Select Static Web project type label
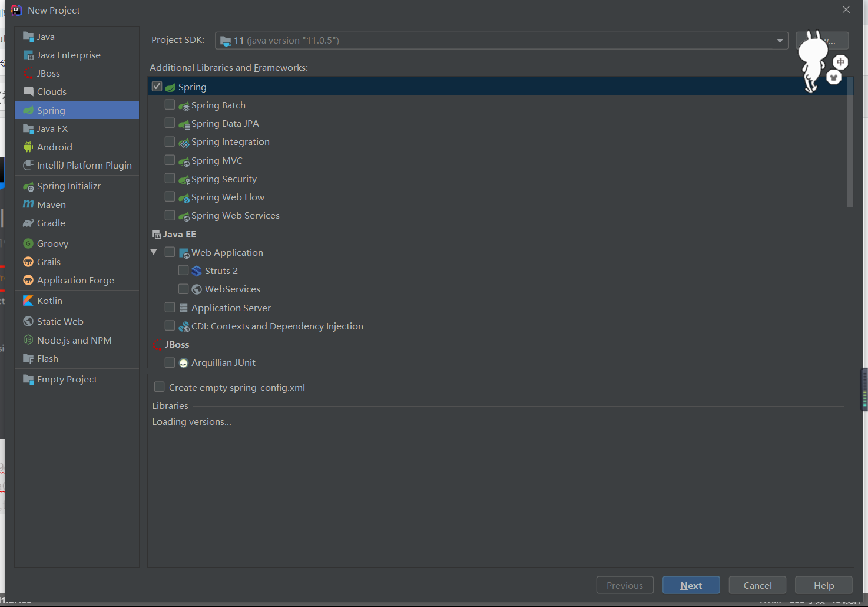The image size is (868, 607). [60, 321]
